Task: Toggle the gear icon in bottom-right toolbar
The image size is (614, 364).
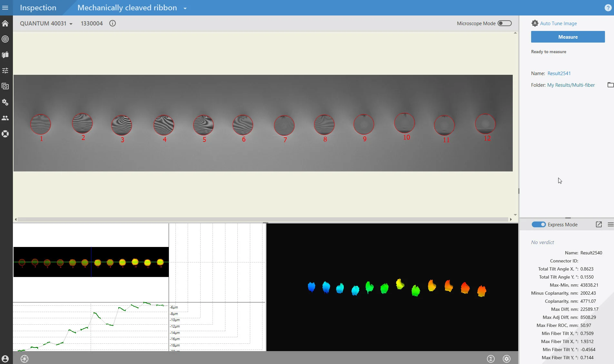Action: click(x=506, y=359)
